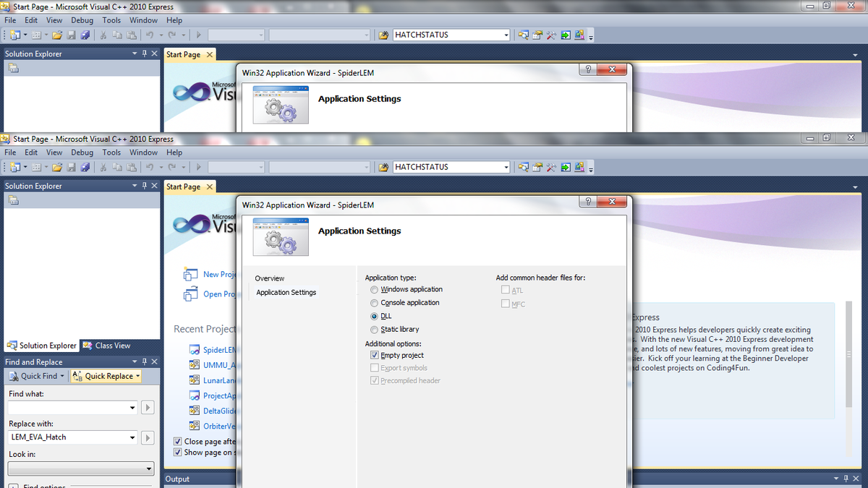The width and height of the screenshot is (868, 488).
Task: Click Find Next arrow beside Find what
Action: (148, 408)
